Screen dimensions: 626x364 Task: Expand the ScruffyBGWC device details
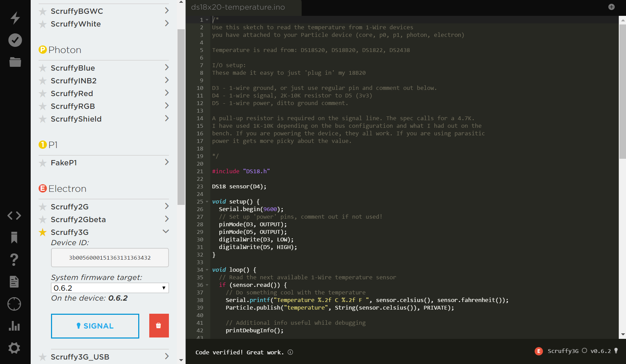(x=166, y=11)
